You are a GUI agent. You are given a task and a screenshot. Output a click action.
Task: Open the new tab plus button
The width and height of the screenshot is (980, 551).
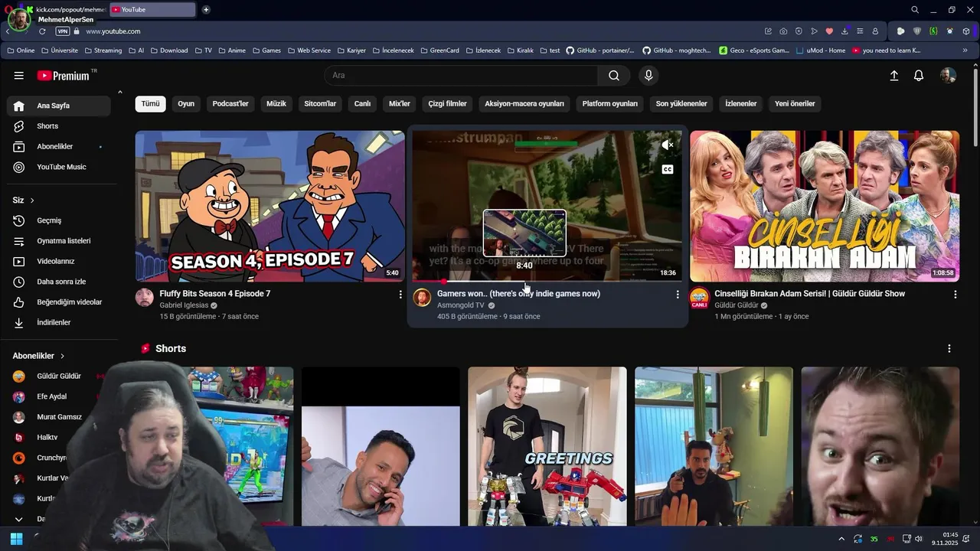[x=206, y=9]
